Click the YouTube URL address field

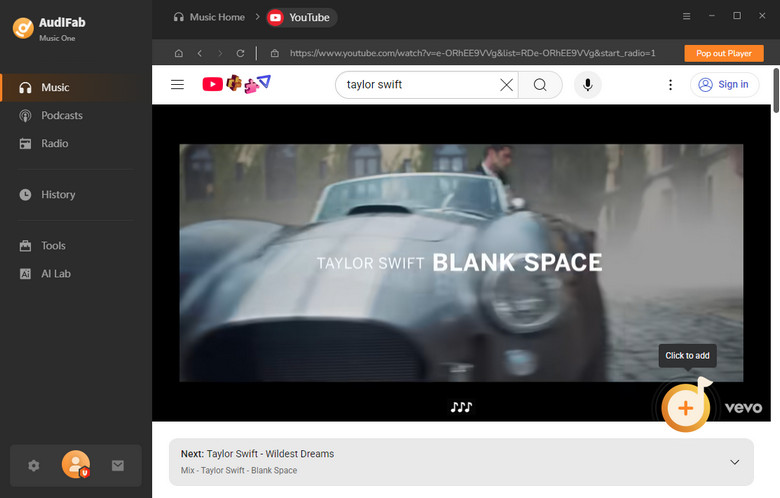[x=473, y=53]
